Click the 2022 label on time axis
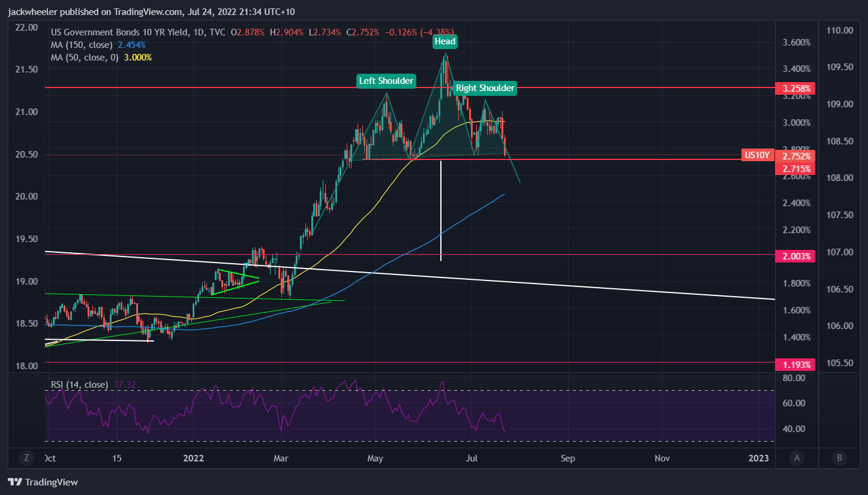Viewport: 868px width, 495px height. point(194,458)
